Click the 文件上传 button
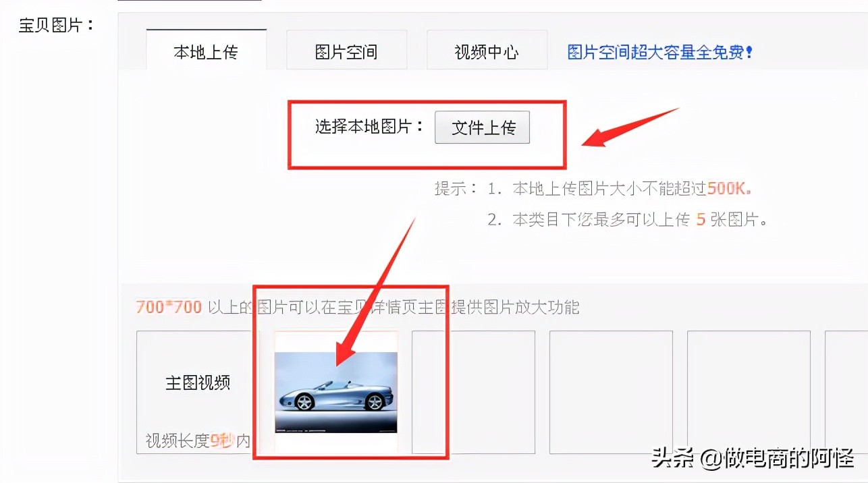The width and height of the screenshot is (868, 483). click(x=482, y=127)
